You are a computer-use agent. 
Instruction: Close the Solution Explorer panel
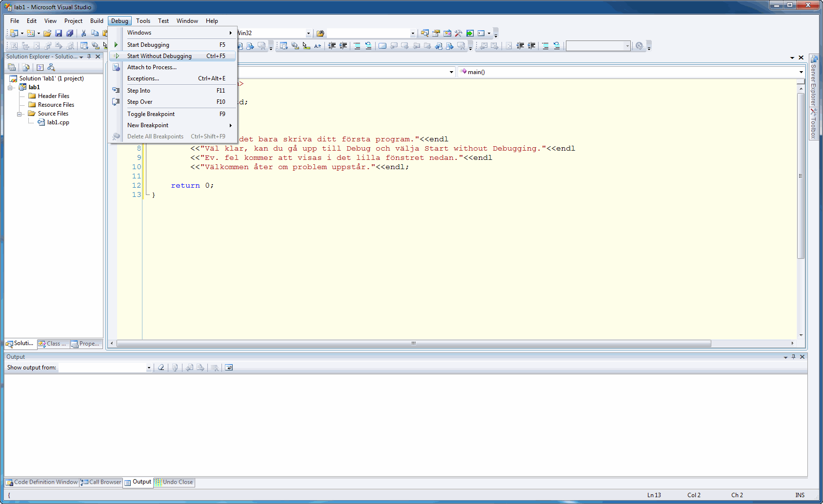pos(98,57)
